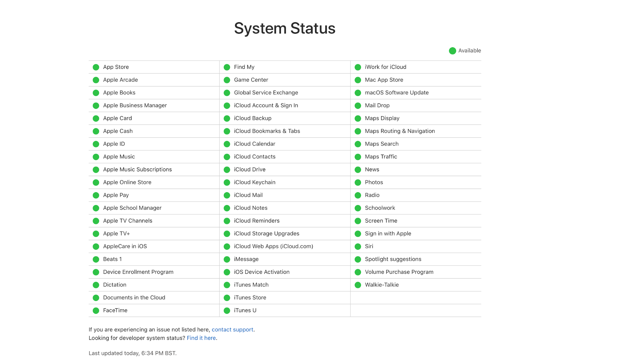
Task: Click the green App Store status icon
Action: click(x=96, y=67)
